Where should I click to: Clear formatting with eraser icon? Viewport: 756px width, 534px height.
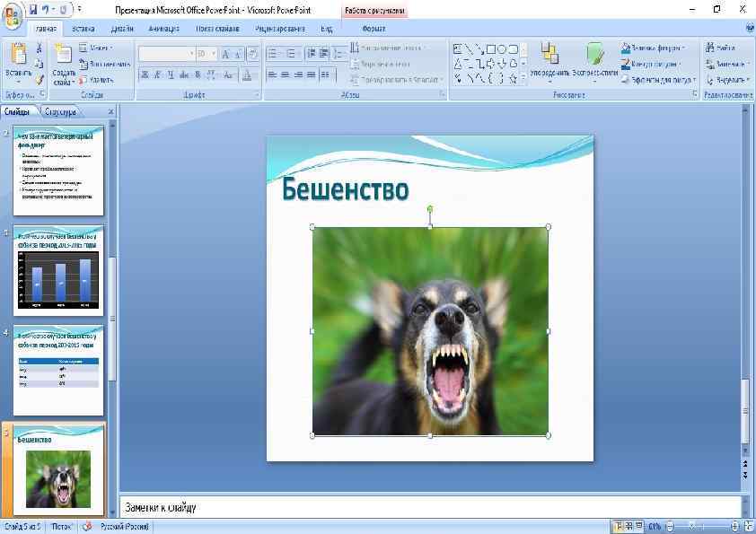pos(252,54)
